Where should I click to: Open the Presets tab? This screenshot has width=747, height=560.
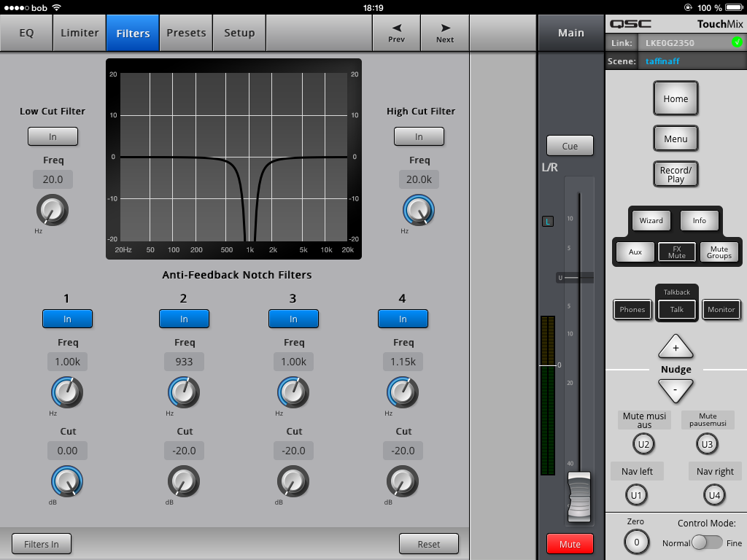click(x=186, y=33)
